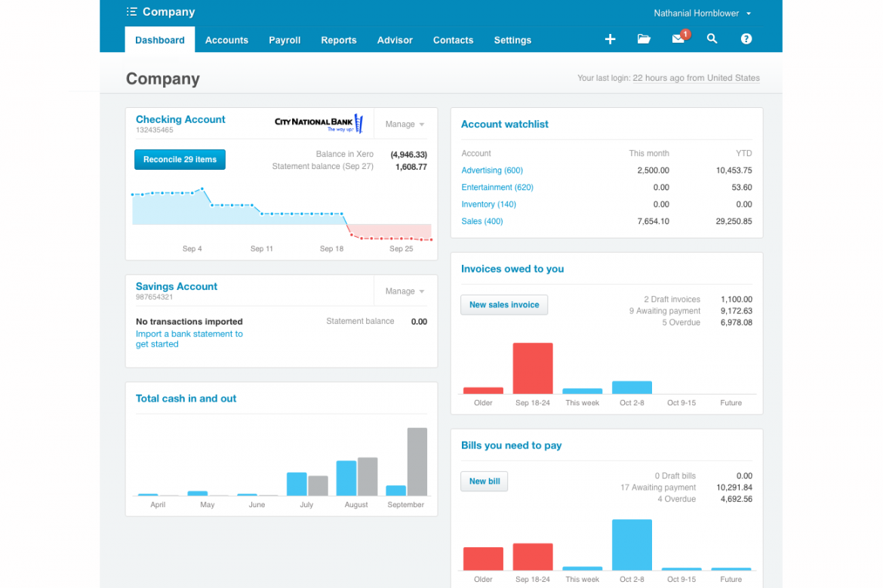Open the Advertising (600) account
The width and height of the screenshot is (883, 588).
pyautogui.click(x=492, y=170)
